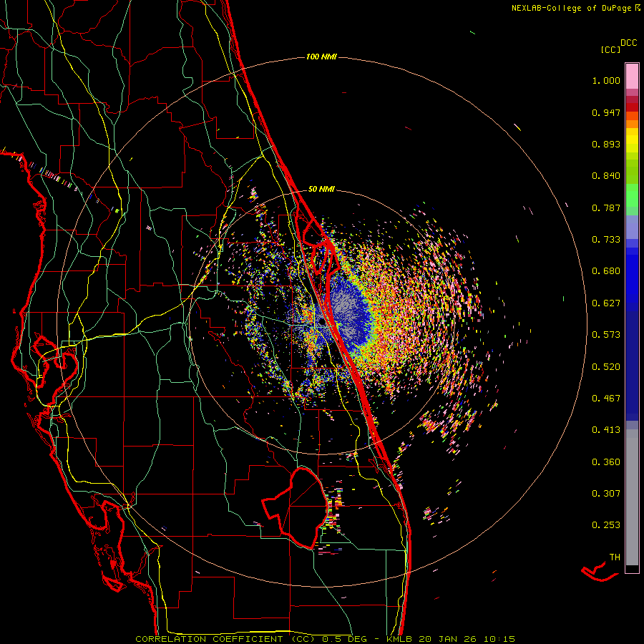Select the 0.893 scale value

(x=606, y=144)
